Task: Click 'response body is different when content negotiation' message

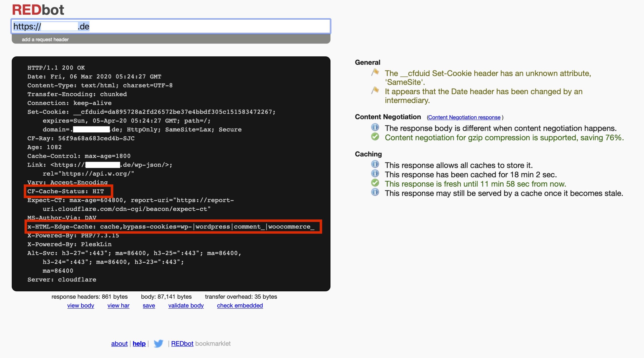Action: 501,128
